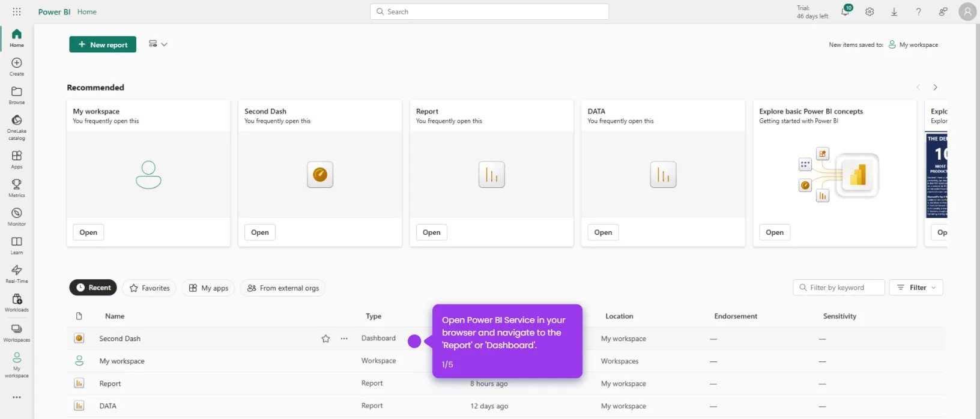Open the Filter dropdown
This screenshot has height=419, width=980.
[916, 288]
